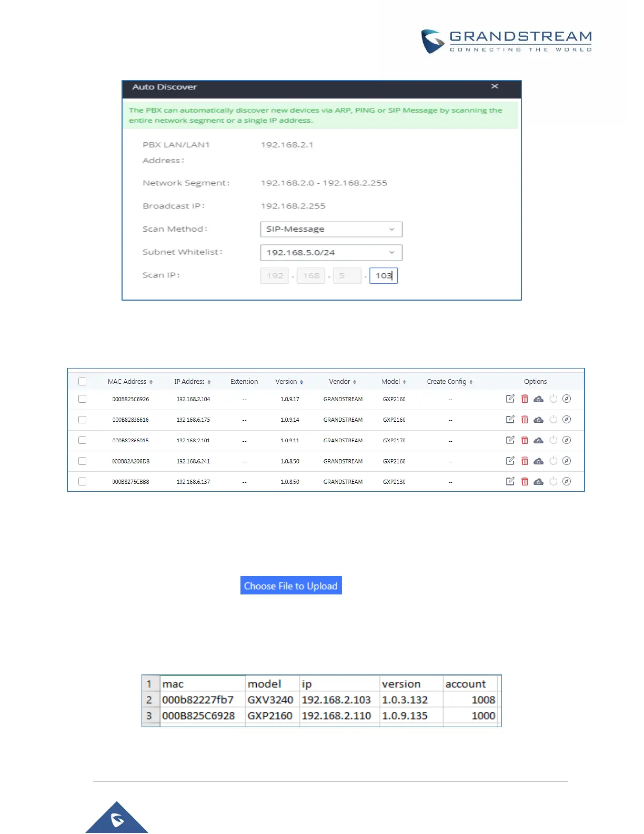Open the Scan Method SIP-Message dropdown
The height and width of the screenshot is (834, 644).
pos(331,229)
